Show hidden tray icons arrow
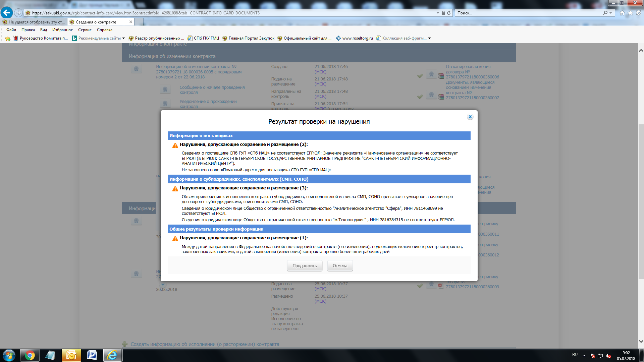 pos(584,356)
